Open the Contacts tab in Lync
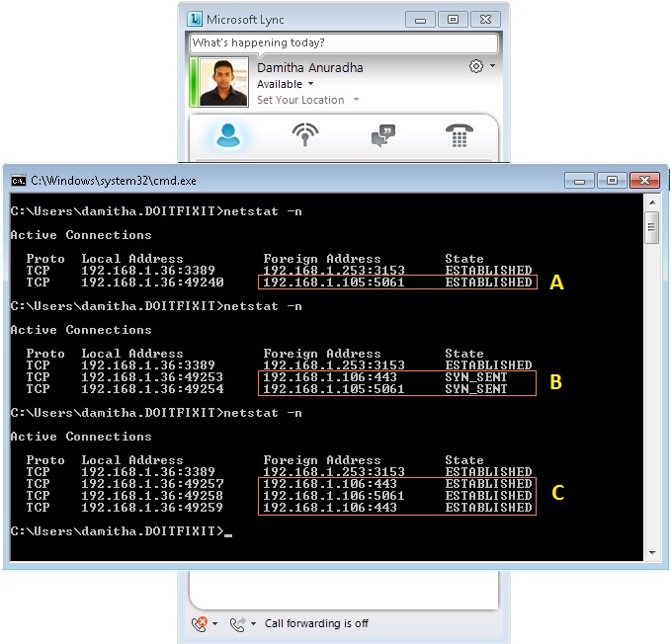 point(228,135)
